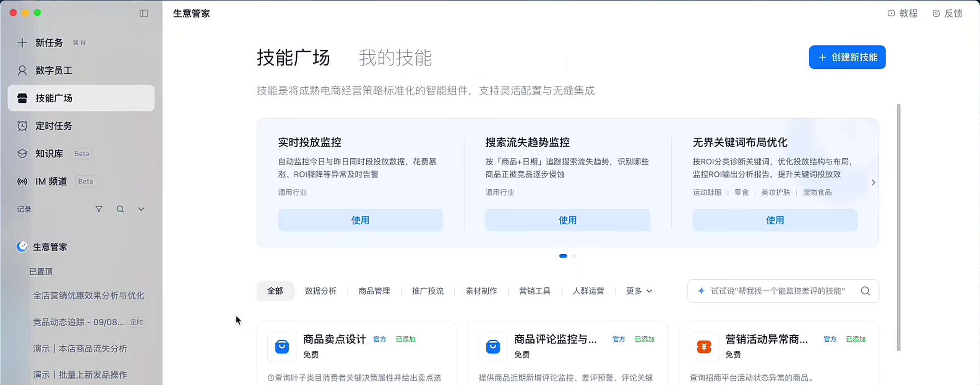Click the main content vertical scrollbar
The width and height of the screenshot is (980, 385).
point(899,227)
